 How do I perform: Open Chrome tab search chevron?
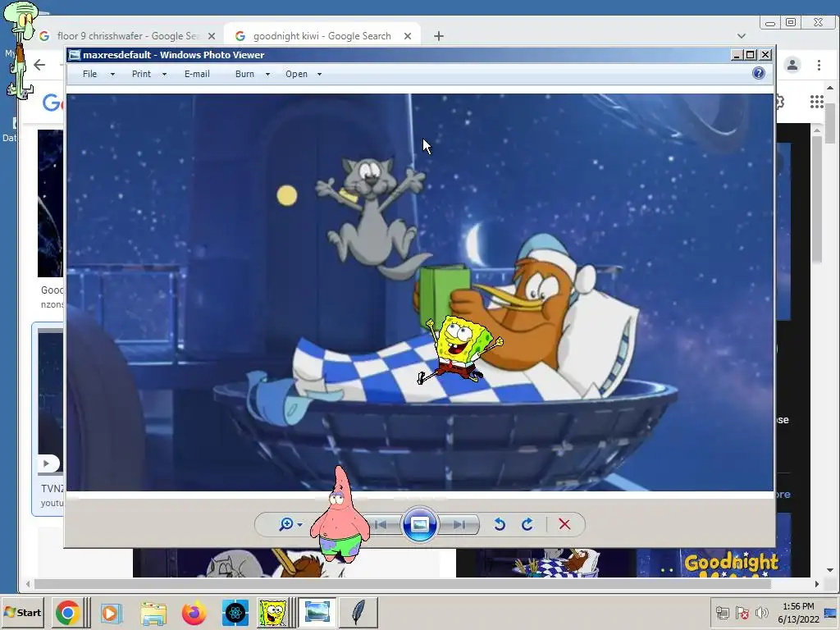[742, 36]
